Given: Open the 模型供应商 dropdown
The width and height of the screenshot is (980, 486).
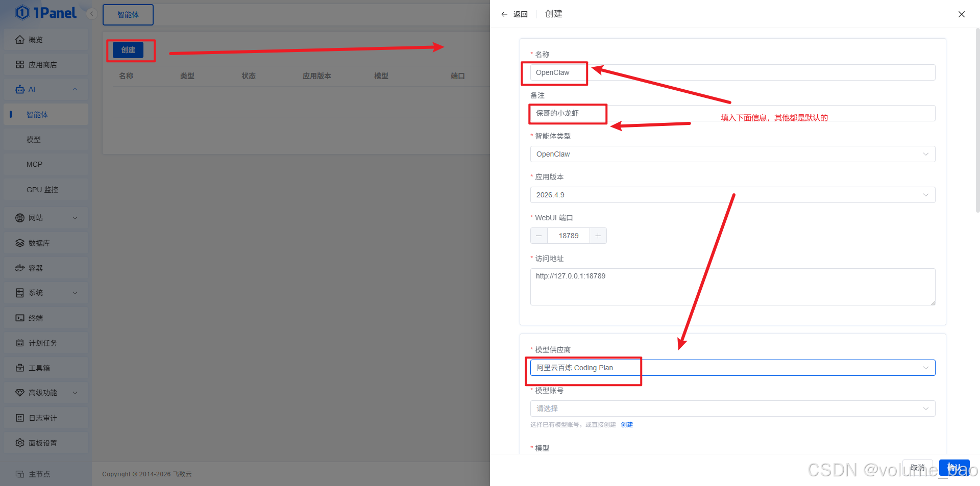Looking at the screenshot, I should tap(732, 368).
